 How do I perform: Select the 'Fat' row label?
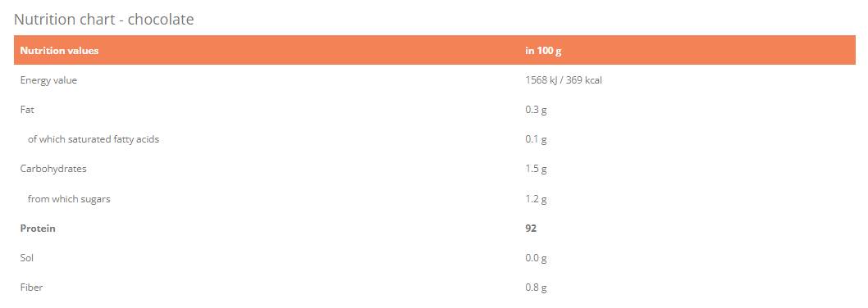[x=27, y=110]
